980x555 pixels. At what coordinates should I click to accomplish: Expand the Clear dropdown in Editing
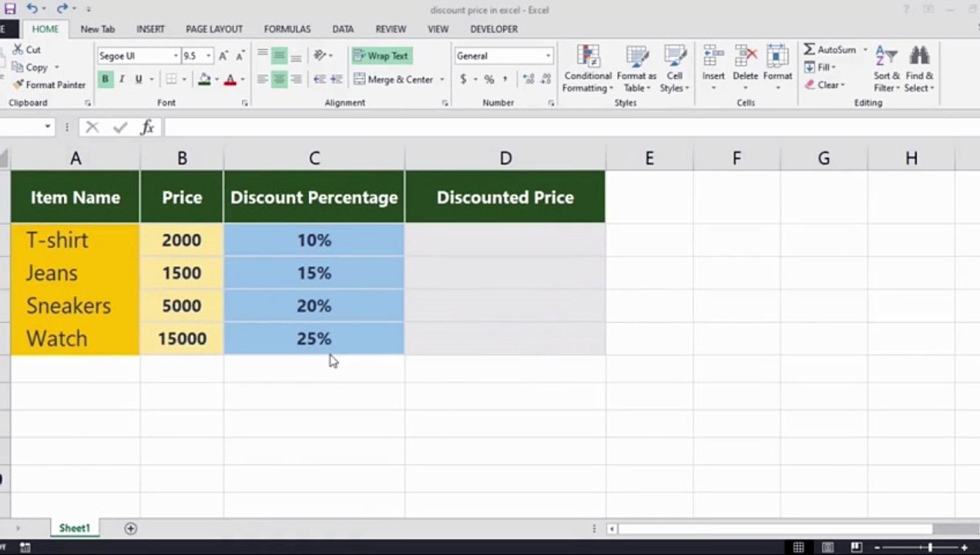(843, 85)
